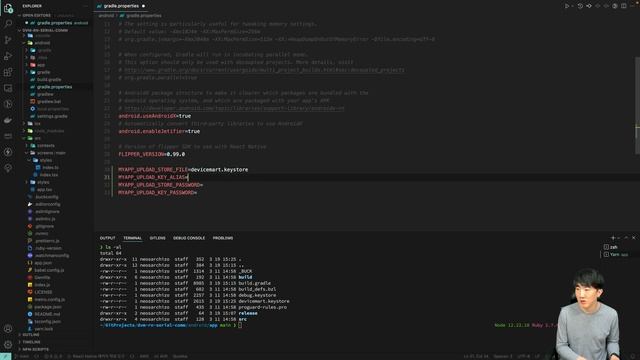This screenshot has height=360, width=640.
Task: Click the release directory in terminal listing
Action: [x=248, y=313]
